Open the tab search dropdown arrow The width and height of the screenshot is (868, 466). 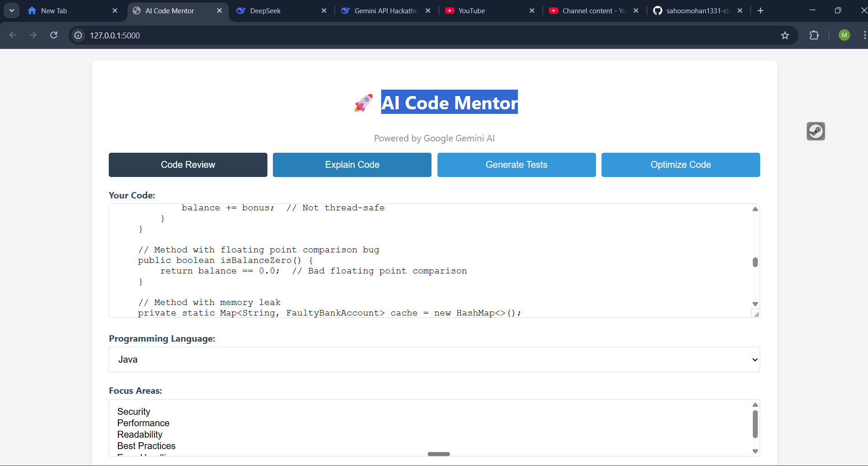12,11
